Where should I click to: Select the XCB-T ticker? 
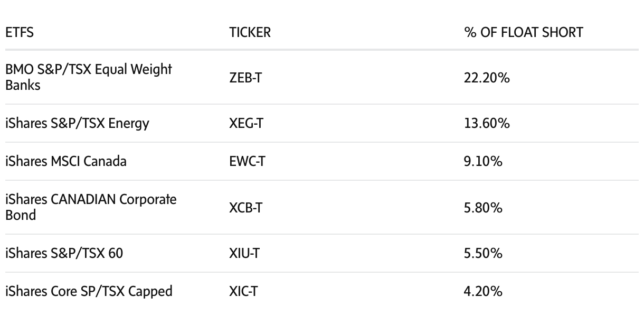coord(245,208)
